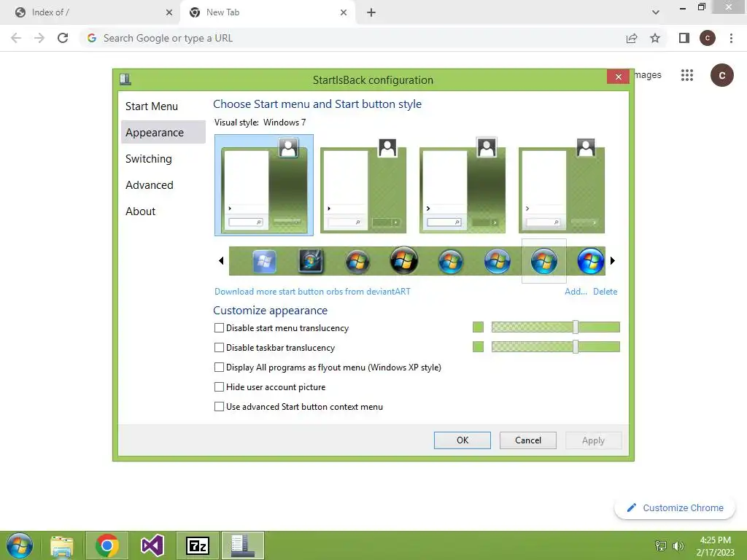The image size is (747, 560).
Task: Switch to the Index of / tab
Action: [x=90, y=12]
